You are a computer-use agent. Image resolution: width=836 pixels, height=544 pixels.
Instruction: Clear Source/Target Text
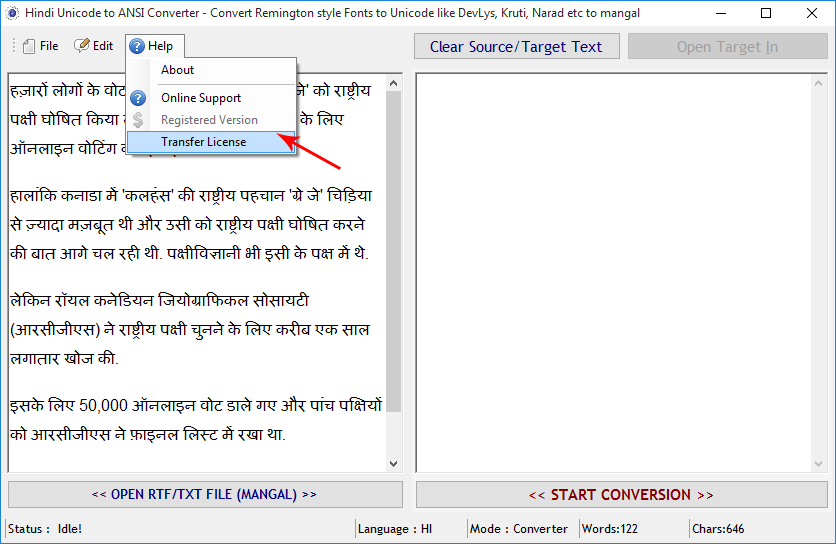click(x=517, y=46)
